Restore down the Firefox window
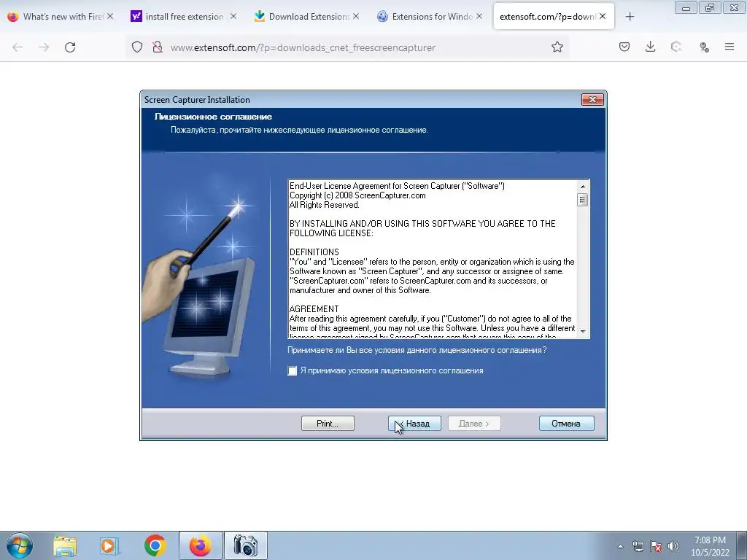Viewport: 747px width, 560px height. pos(710,7)
